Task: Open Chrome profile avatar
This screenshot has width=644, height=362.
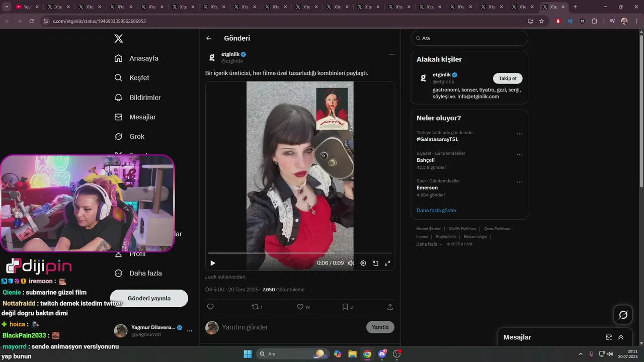Action: point(624,21)
